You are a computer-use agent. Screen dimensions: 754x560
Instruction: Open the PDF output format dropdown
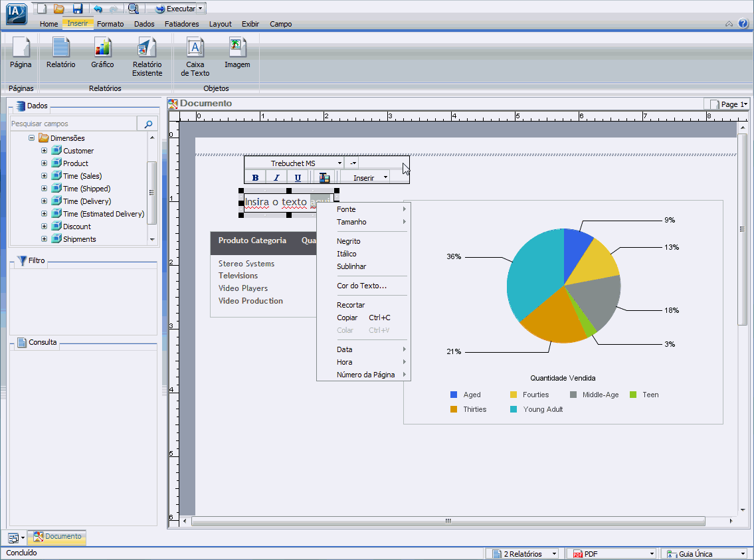[611, 554]
